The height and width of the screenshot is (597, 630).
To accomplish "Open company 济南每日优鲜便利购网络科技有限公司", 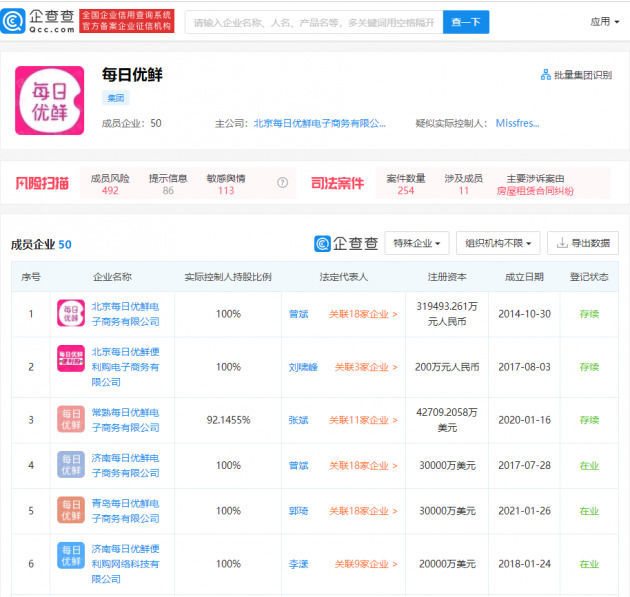I will pos(125,564).
